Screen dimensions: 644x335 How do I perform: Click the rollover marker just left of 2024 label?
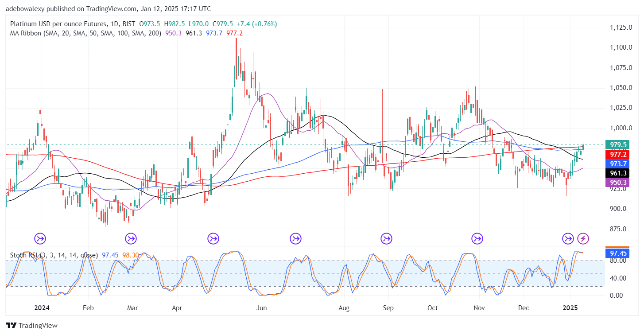(40, 239)
